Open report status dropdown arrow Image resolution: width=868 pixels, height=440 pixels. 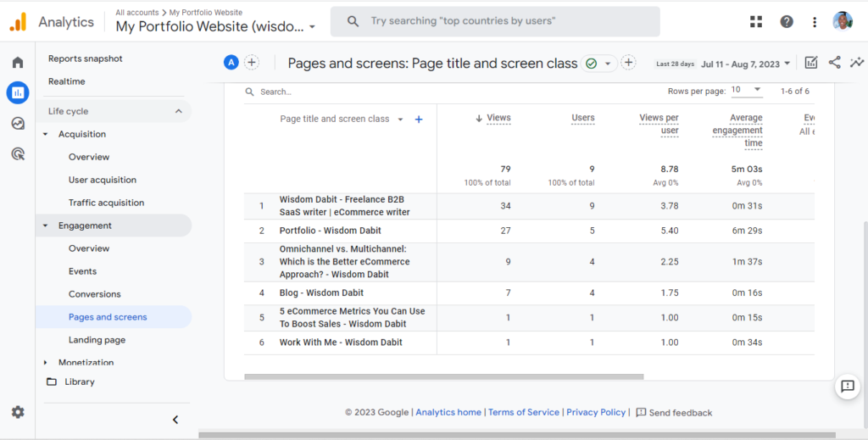[x=607, y=64]
